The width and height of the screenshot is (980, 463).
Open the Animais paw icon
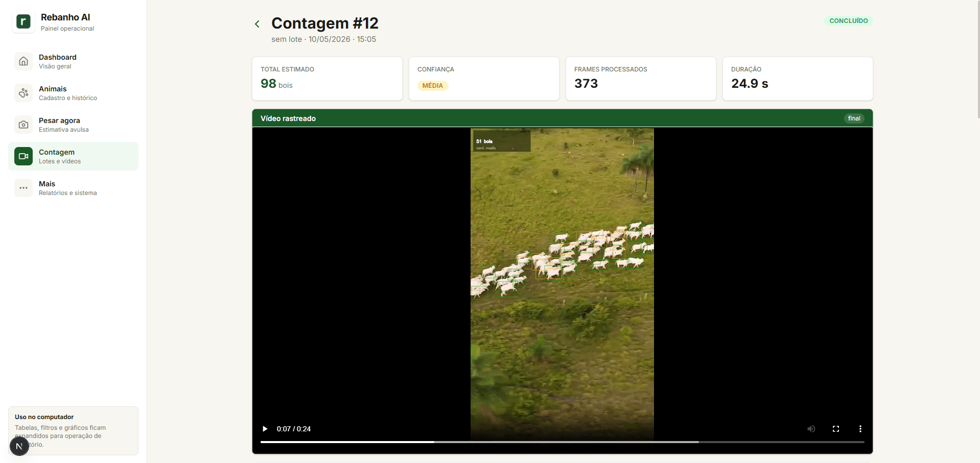(24, 93)
